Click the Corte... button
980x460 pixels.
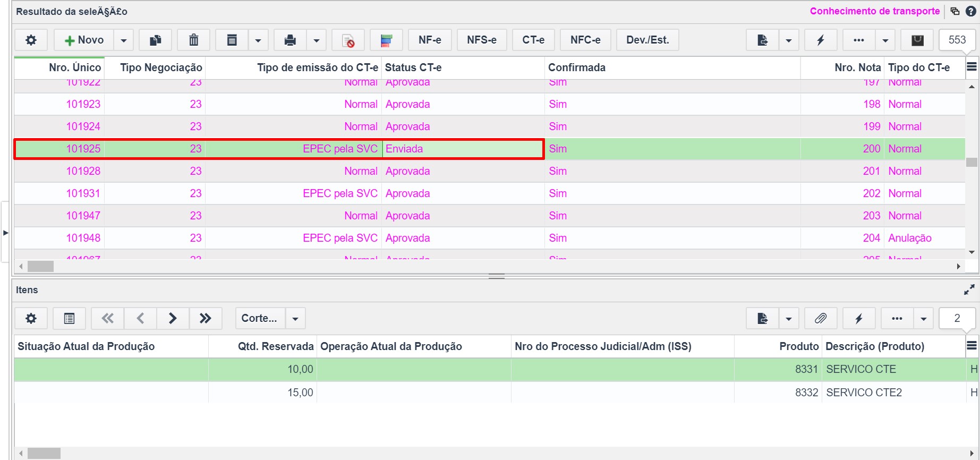pos(259,318)
